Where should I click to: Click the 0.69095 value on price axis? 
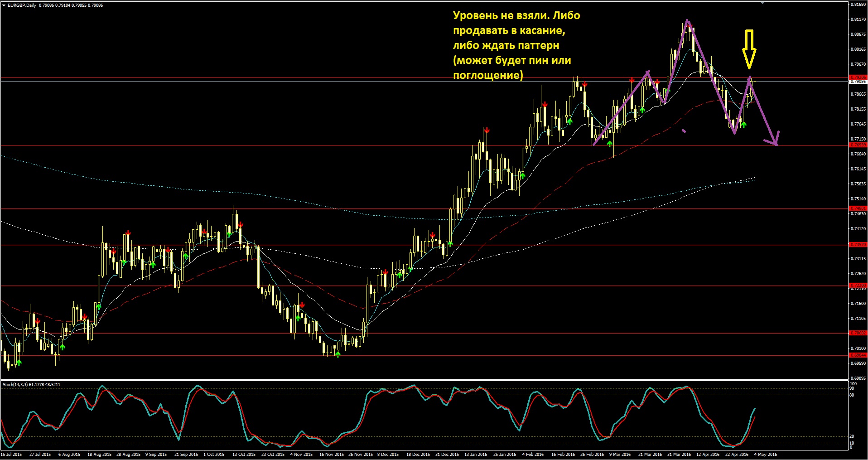coord(858,378)
